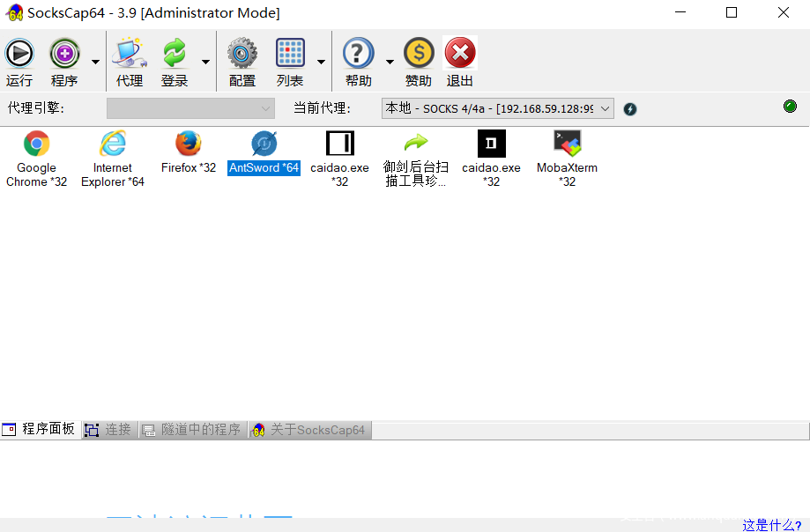This screenshot has width=810, height=532.
Task: Select the Firefox *32 program icon
Action: pyautogui.click(x=188, y=144)
